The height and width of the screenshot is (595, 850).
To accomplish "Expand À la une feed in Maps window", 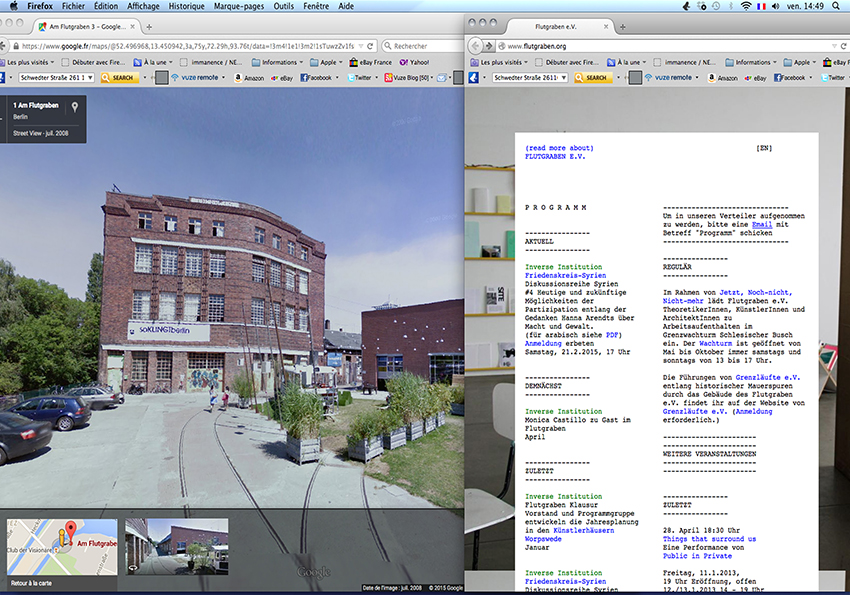I will (153, 62).
